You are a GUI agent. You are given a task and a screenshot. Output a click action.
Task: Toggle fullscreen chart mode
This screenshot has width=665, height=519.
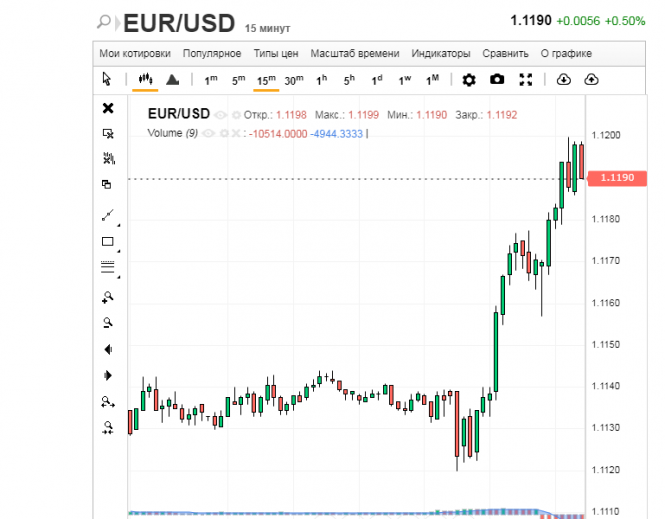pos(526,79)
